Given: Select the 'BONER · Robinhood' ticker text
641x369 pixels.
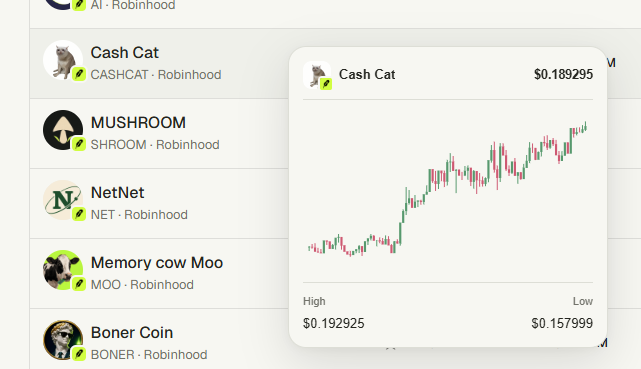Looking at the screenshot, I should coord(149,354).
